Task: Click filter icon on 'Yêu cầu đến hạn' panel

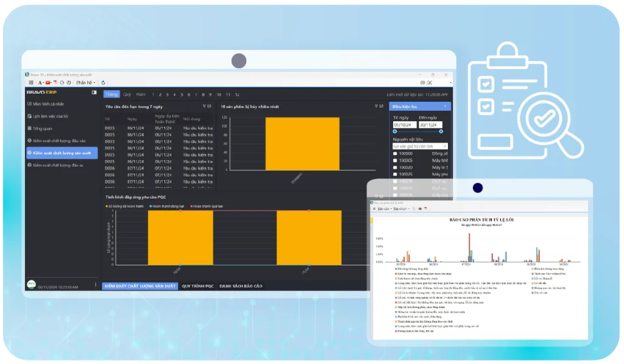Action: (204, 106)
